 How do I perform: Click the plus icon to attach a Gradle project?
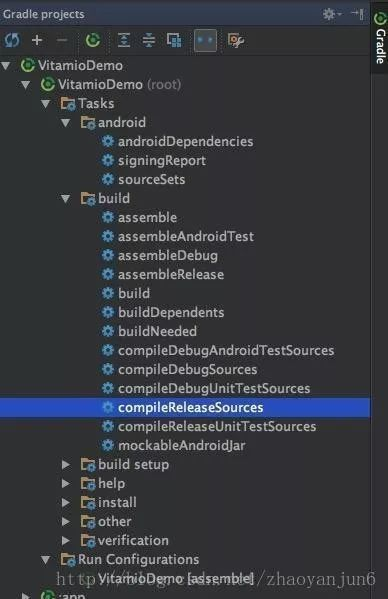pyautogui.click(x=37, y=40)
